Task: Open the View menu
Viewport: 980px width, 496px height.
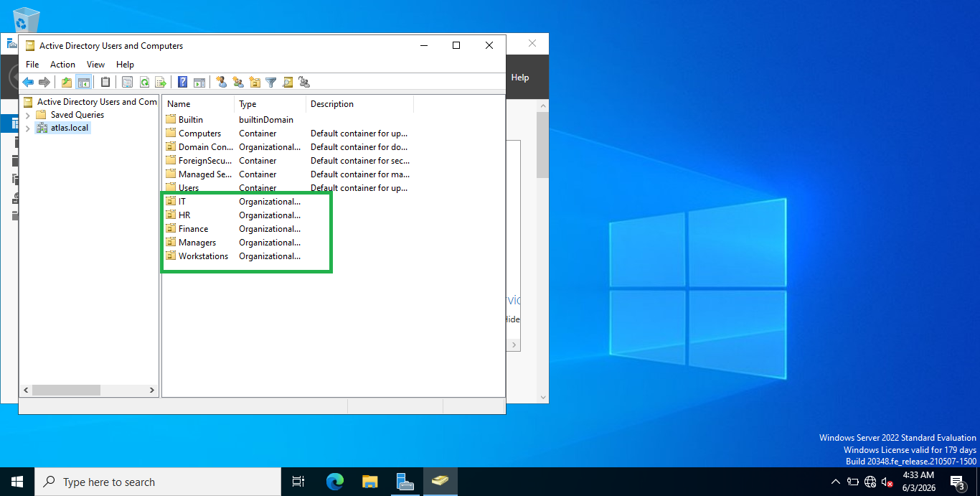Action: click(95, 65)
